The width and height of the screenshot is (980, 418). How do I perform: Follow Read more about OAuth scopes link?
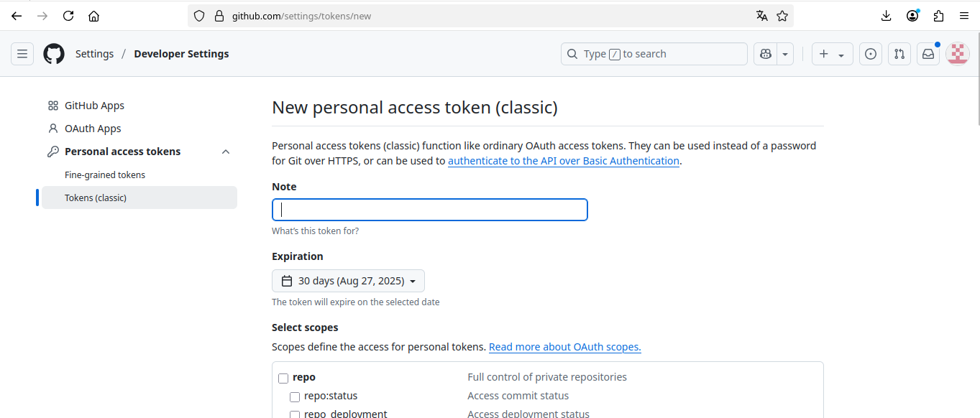(x=564, y=347)
